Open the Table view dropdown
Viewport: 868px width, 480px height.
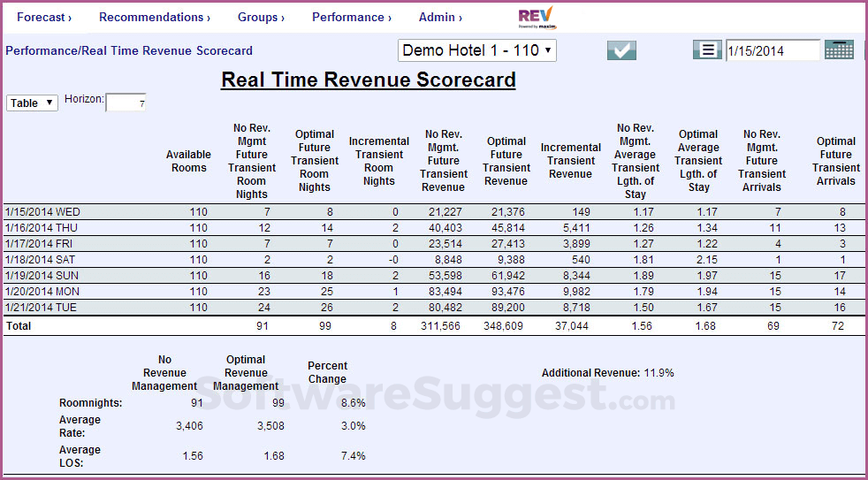pos(32,103)
